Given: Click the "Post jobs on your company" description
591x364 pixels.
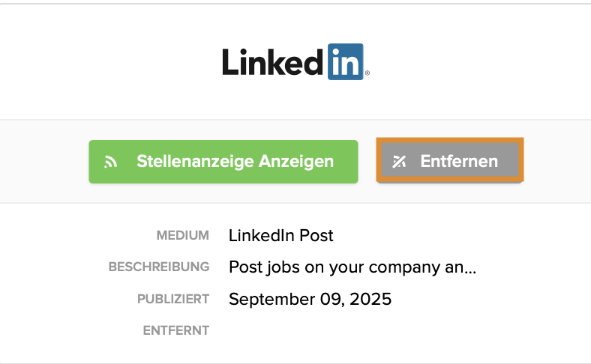Looking at the screenshot, I should tap(345, 267).
